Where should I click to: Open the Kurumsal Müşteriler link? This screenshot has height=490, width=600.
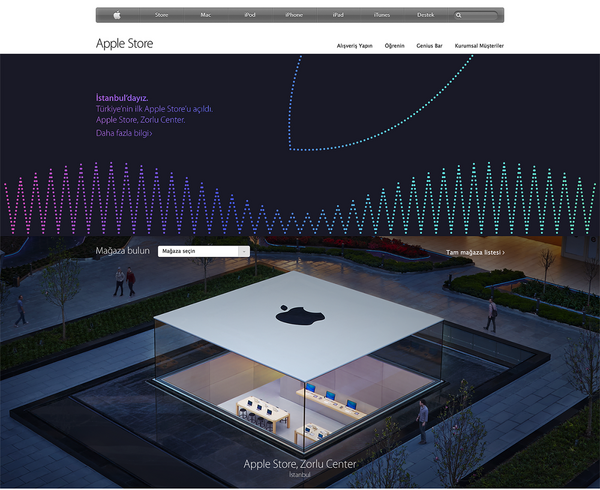pyautogui.click(x=479, y=46)
